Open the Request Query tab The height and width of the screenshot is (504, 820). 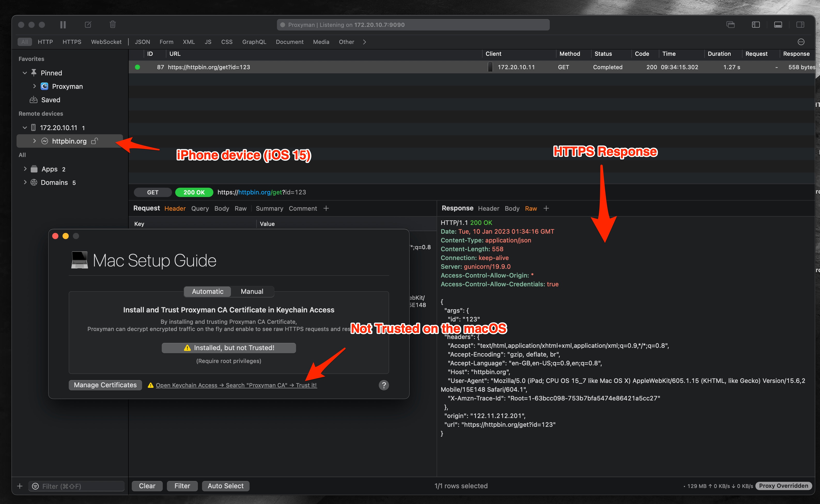click(200, 208)
